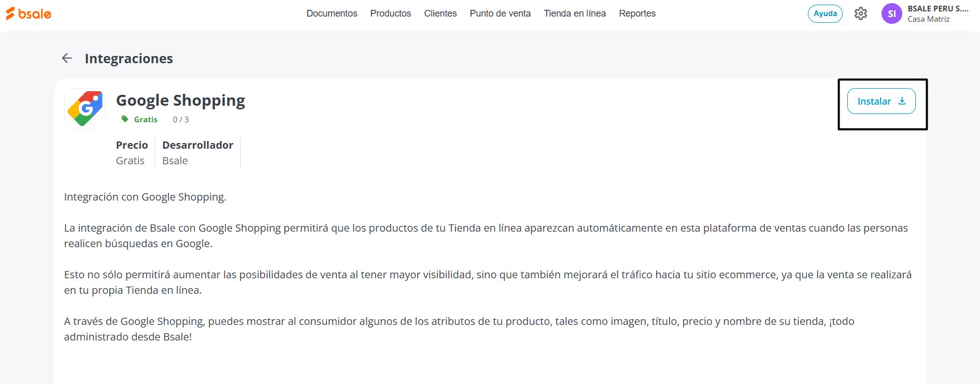This screenshot has width=980, height=384.
Task: Click the Google Shopping app logo
Action: tap(85, 108)
